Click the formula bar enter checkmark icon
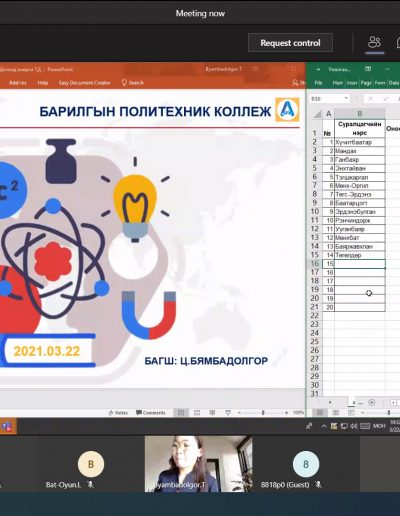Screen dimensions: 400x516 point(386,99)
